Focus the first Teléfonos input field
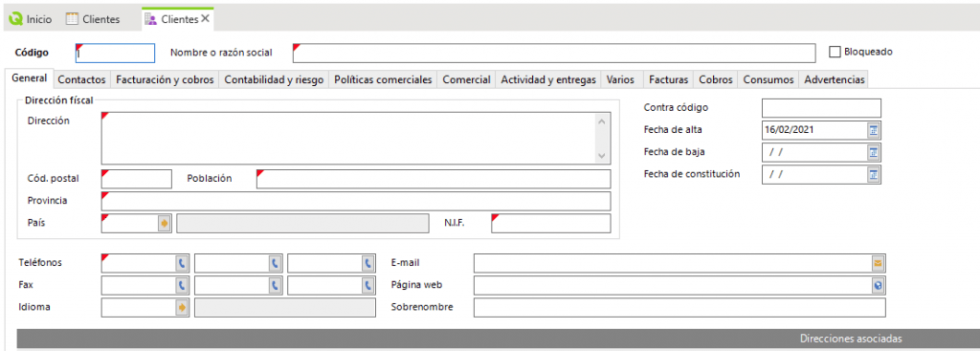 [x=138, y=264]
